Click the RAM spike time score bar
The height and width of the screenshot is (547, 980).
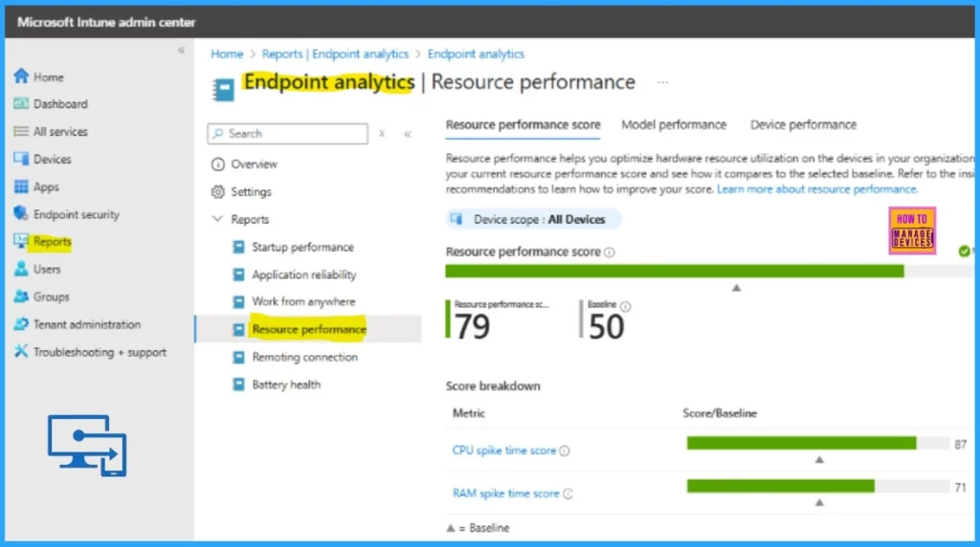click(818, 487)
